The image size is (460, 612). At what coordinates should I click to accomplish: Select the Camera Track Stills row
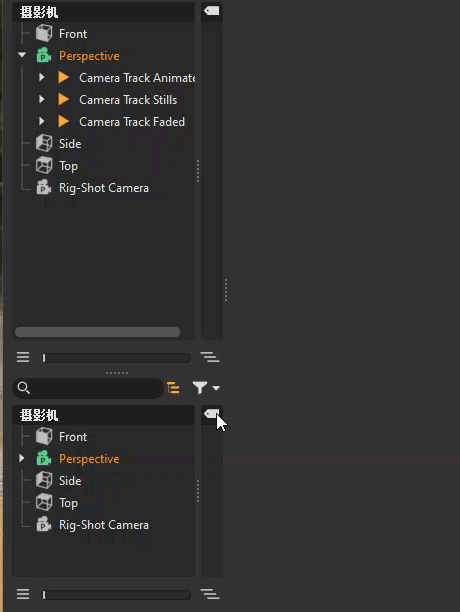[x=103, y=99]
